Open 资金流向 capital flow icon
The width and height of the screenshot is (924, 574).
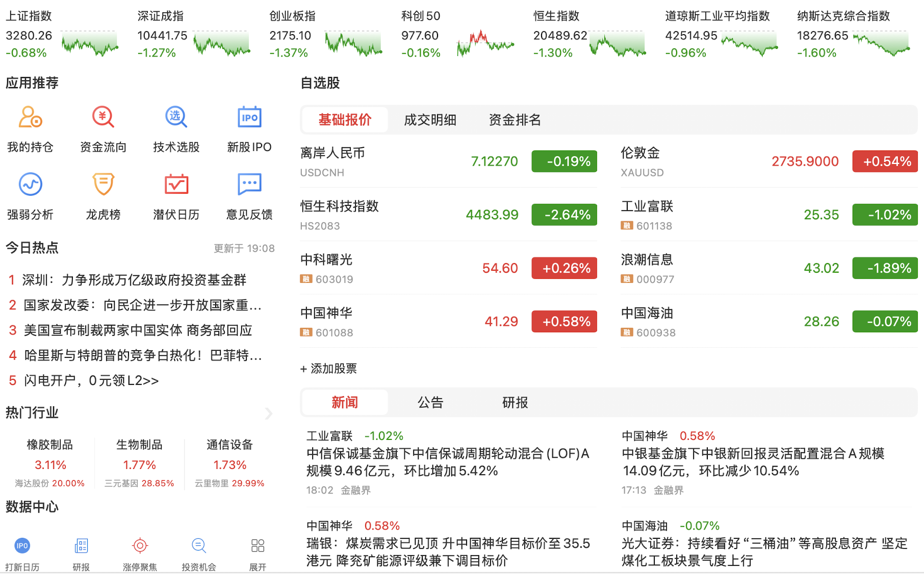click(x=103, y=117)
